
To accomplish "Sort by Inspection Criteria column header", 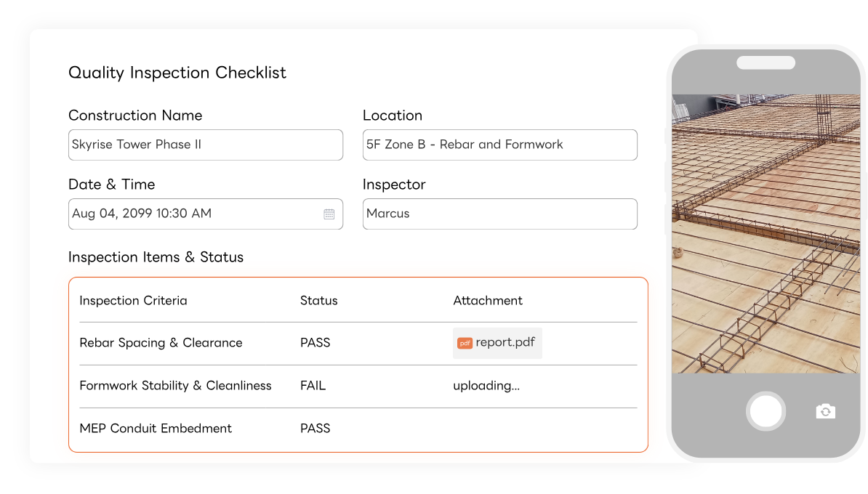I will coord(134,300).
